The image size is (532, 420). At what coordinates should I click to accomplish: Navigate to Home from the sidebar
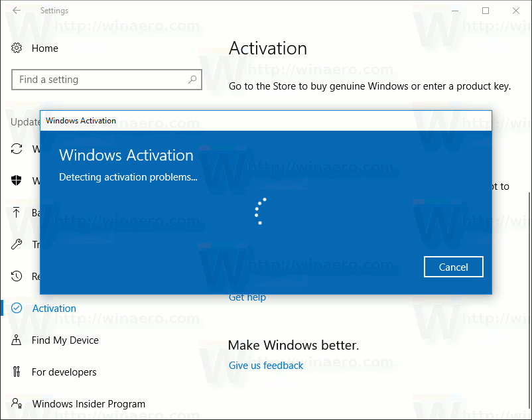coord(44,48)
